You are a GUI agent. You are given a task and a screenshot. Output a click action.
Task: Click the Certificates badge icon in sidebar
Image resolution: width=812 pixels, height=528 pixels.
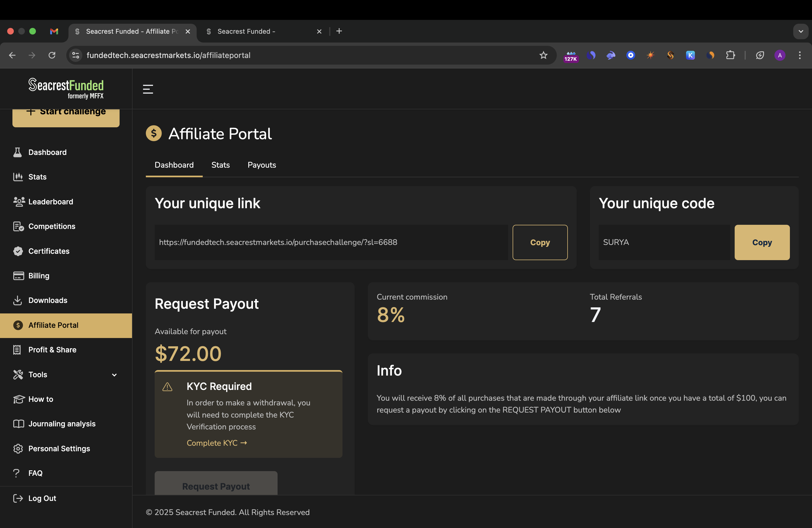point(18,251)
